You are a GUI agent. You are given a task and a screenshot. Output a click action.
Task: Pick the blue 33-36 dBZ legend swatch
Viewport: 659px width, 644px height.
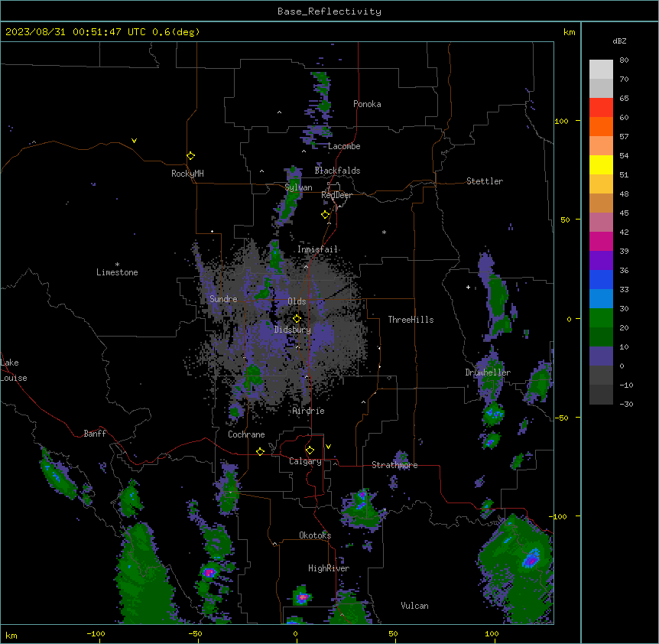click(x=601, y=279)
